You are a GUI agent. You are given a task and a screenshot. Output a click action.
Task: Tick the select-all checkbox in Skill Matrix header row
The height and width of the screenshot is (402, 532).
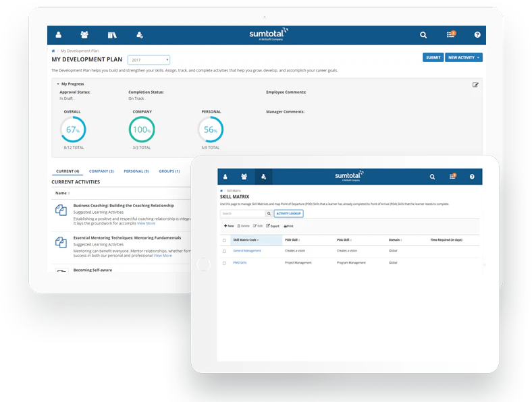[x=224, y=240]
